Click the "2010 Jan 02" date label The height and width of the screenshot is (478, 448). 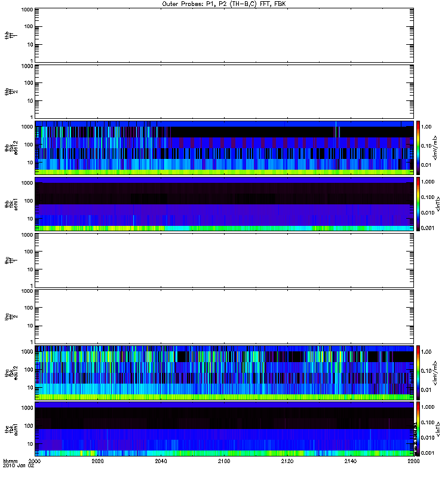point(19,465)
